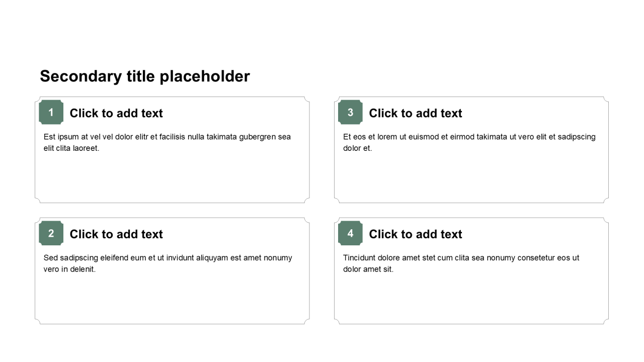Select the "Et eos et lorem" paragraph
The height and width of the screenshot is (362, 644).
tap(469, 137)
